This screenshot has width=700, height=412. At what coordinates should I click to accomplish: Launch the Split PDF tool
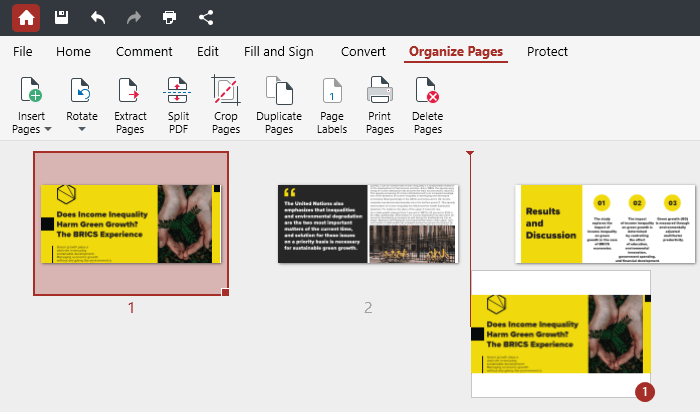pyautogui.click(x=178, y=105)
